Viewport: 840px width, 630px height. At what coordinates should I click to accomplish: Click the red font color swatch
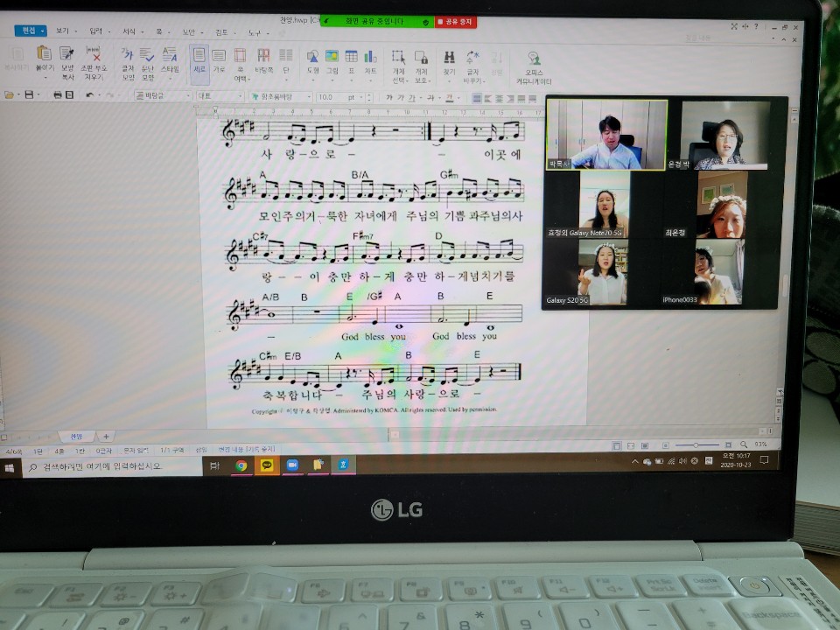pos(450,98)
